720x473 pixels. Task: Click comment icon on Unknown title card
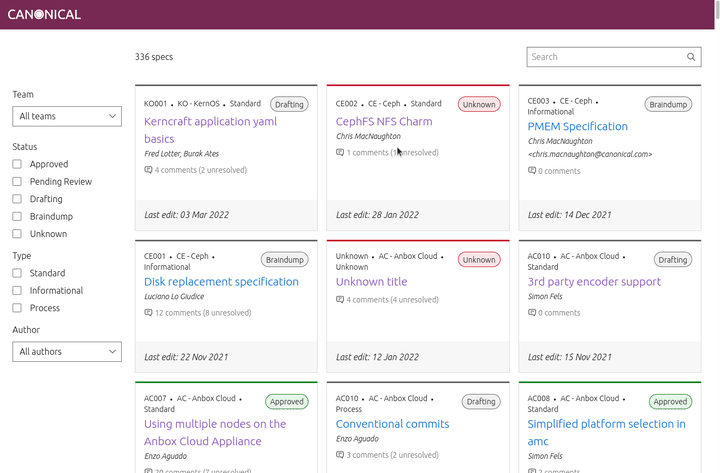tap(340, 299)
